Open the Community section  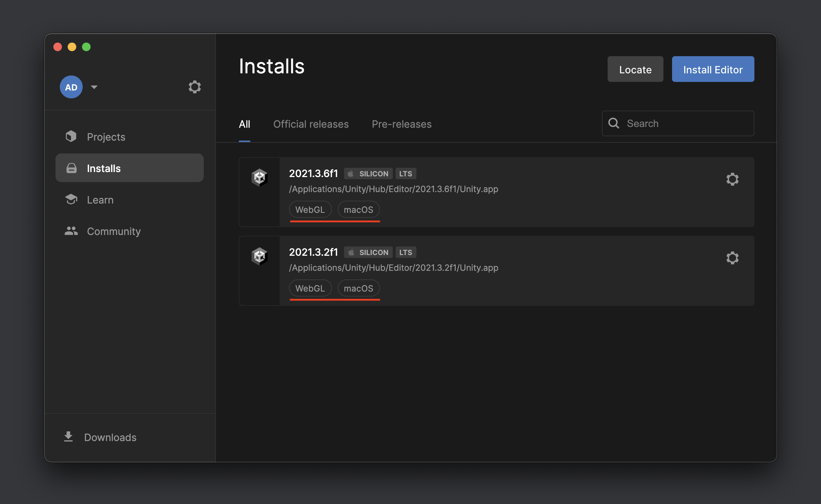(x=114, y=230)
